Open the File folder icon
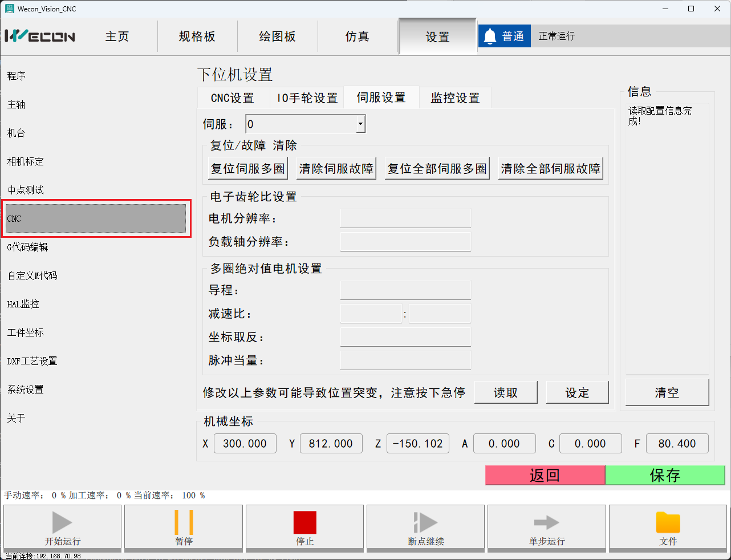 pos(668,522)
